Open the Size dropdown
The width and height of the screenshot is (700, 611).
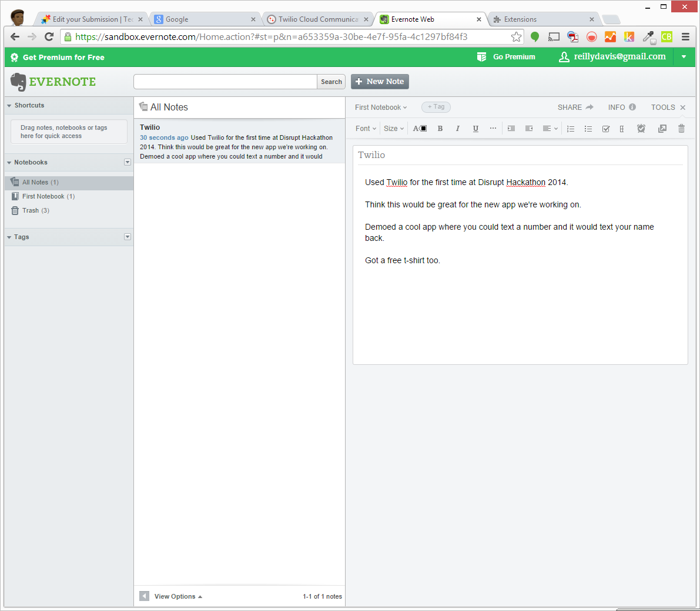[x=394, y=129]
